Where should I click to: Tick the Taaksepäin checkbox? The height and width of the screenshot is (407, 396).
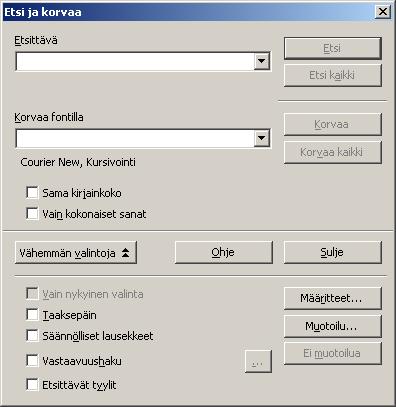[x=32, y=314]
